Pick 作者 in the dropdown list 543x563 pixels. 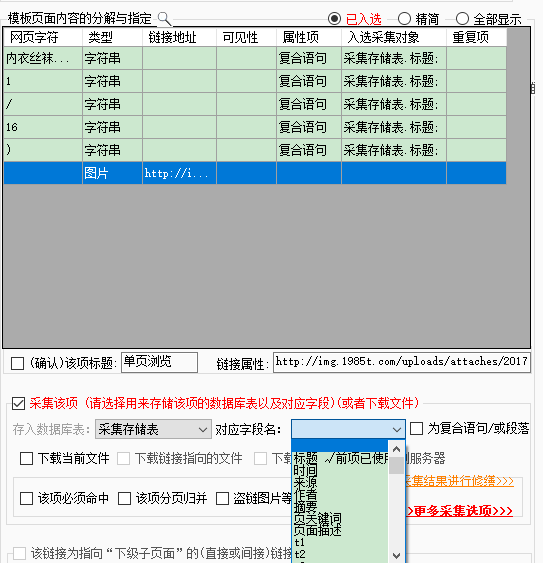pyautogui.click(x=305, y=494)
